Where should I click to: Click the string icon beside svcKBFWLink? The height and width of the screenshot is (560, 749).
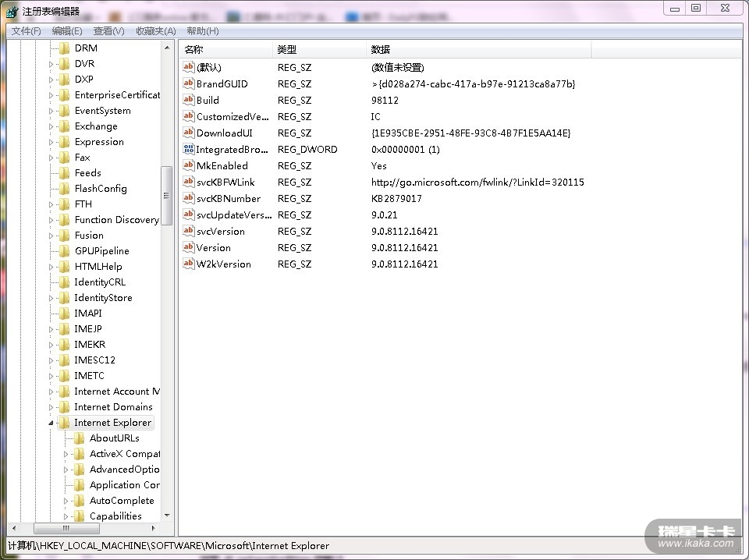[x=189, y=182]
